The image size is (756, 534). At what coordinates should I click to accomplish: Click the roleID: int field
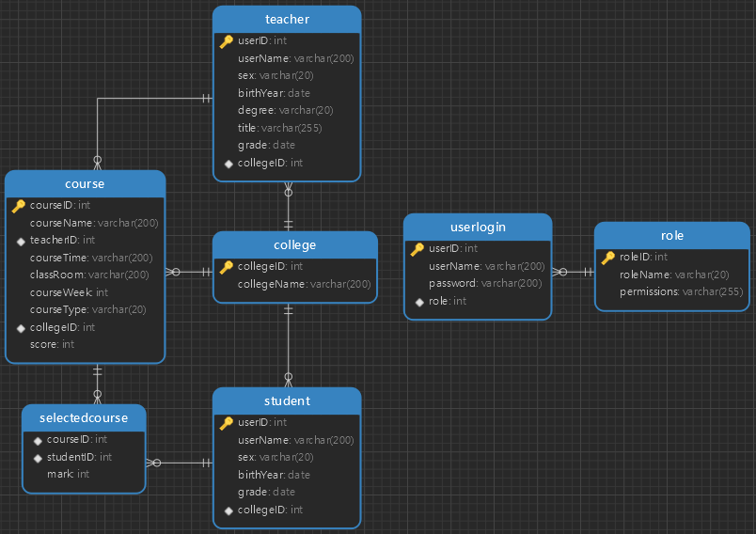tap(644, 257)
